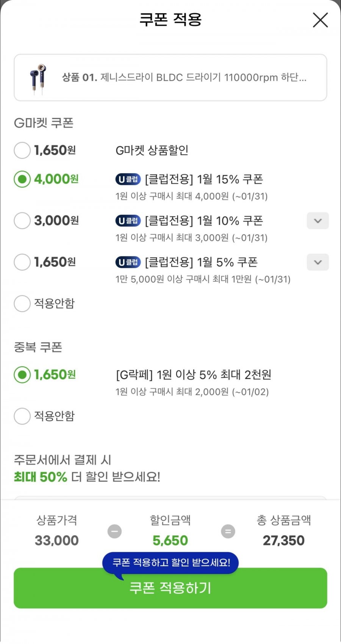Viewport: 341px width, 644px height.
Task: Select the 4,000원 club 15% coupon radio
Action: [22, 179]
